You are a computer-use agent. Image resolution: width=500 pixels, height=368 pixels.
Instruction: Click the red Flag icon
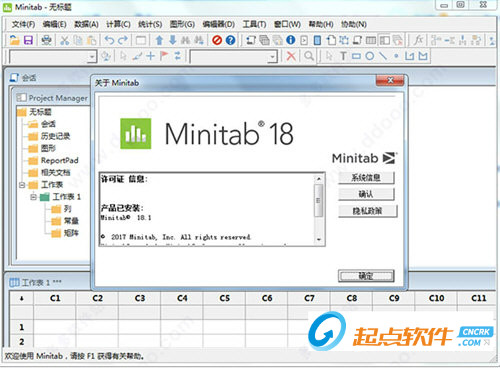[164, 56]
